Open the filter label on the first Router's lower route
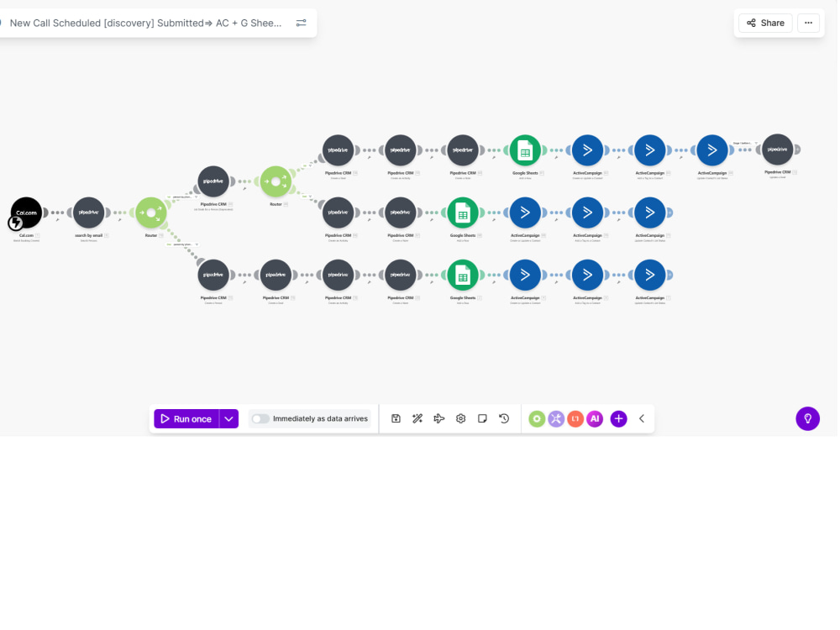Screen dimensions: 840x630 (182, 244)
